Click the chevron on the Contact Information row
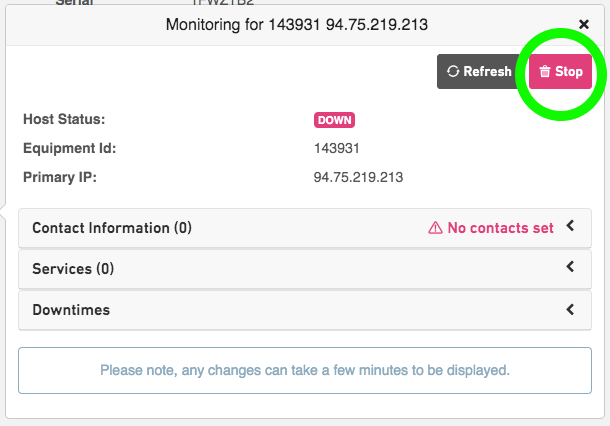Image resolution: width=610 pixels, height=426 pixels. tap(570, 226)
